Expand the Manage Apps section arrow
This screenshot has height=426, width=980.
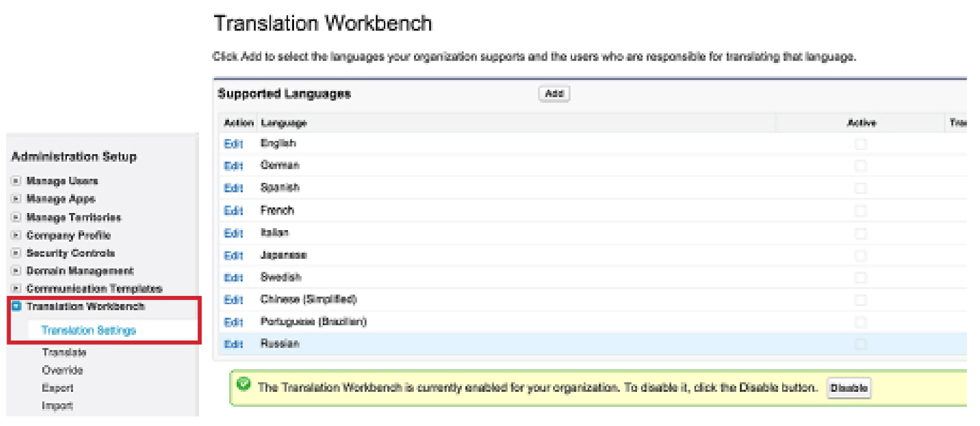tap(17, 198)
